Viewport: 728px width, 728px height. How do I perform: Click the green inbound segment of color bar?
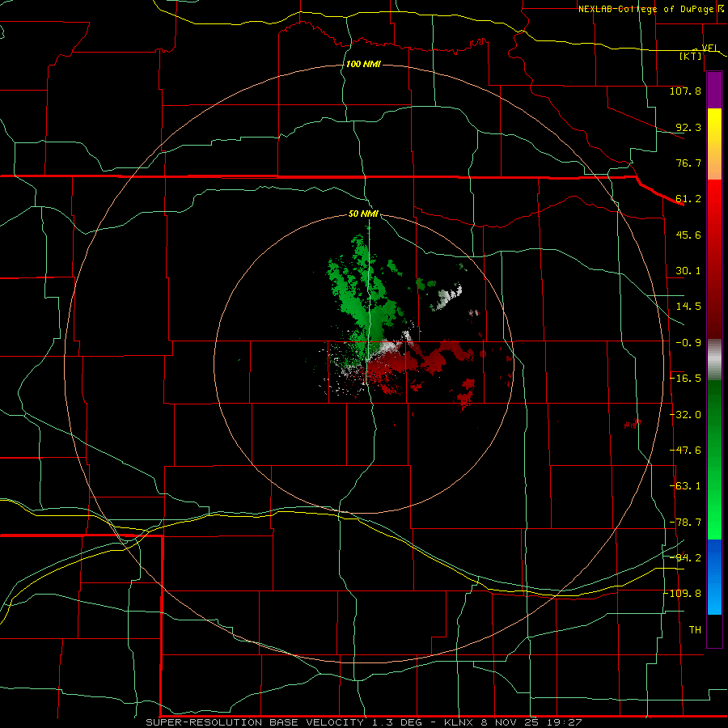pyautogui.click(x=714, y=459)
